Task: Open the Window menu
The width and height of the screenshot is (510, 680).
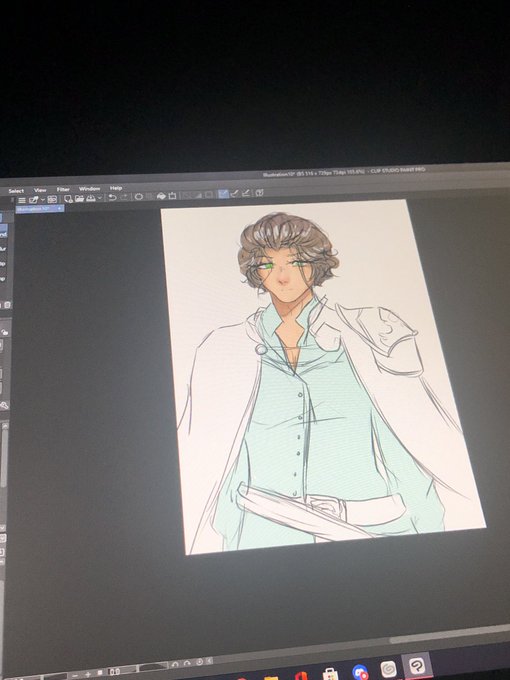Action: point(89,189)
